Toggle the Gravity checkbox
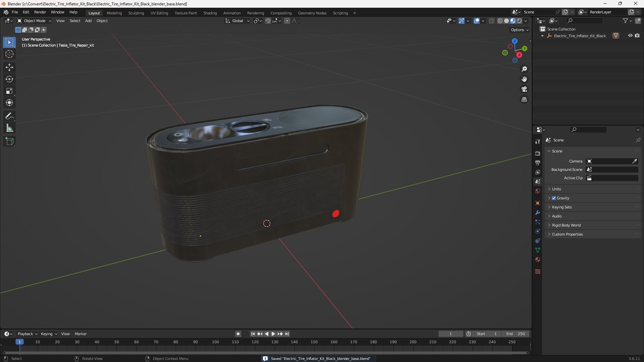This screenshot has height=362, width=644. [554, 198]
